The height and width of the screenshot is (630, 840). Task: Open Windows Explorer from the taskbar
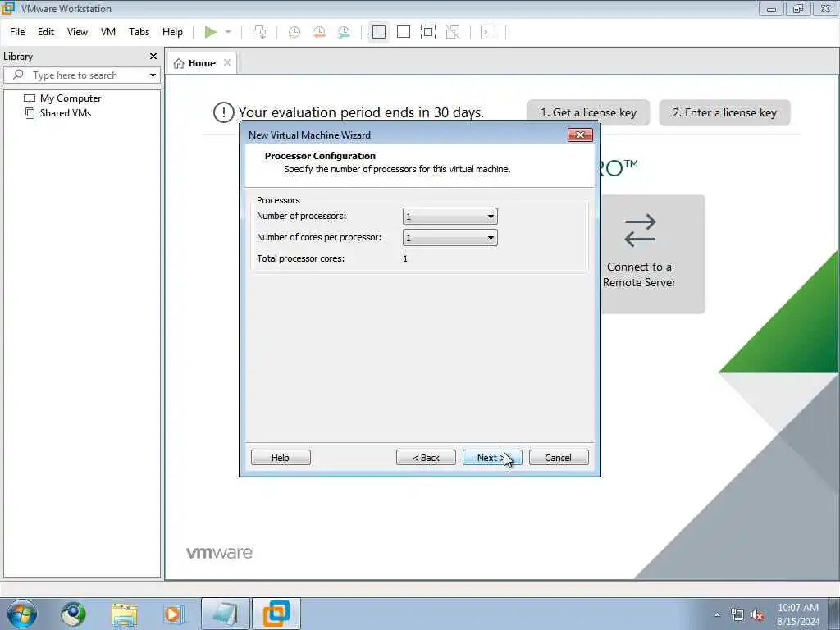click(124, 614)
